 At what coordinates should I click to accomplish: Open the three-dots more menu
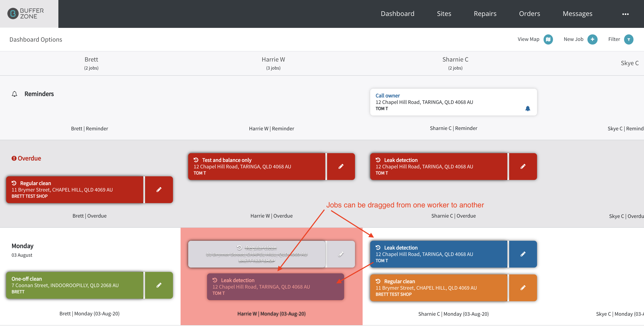[x=626, y=14]
